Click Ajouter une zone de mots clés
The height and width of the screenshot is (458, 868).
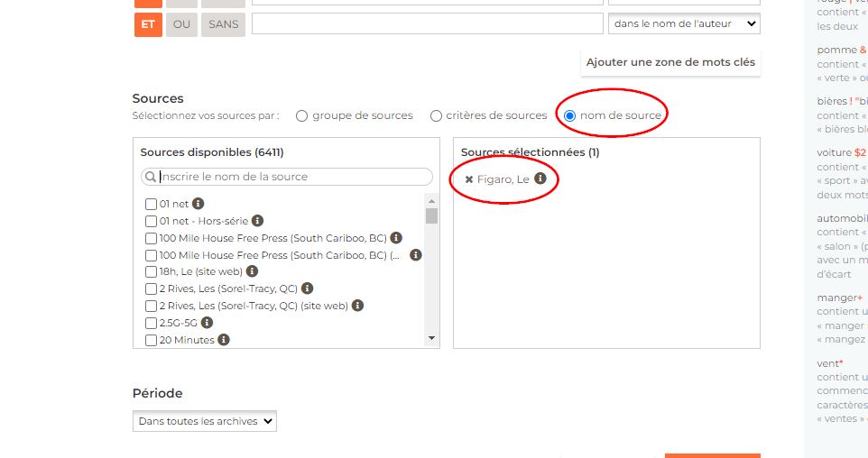pyautogui.click(x=670, y=62)
